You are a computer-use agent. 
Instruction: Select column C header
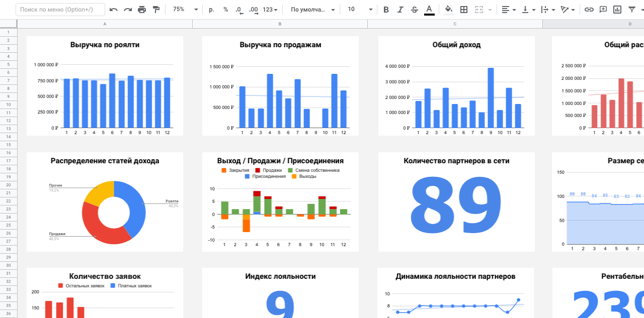tap(455, 24)
